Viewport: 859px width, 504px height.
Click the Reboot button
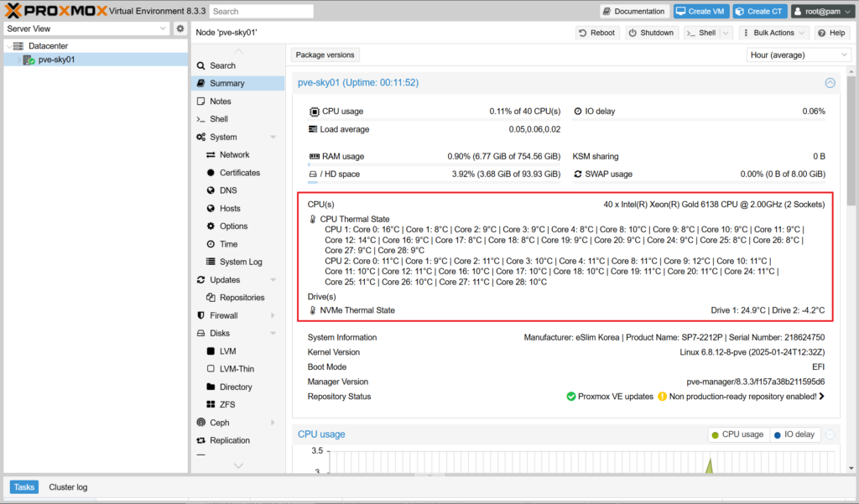596,33
